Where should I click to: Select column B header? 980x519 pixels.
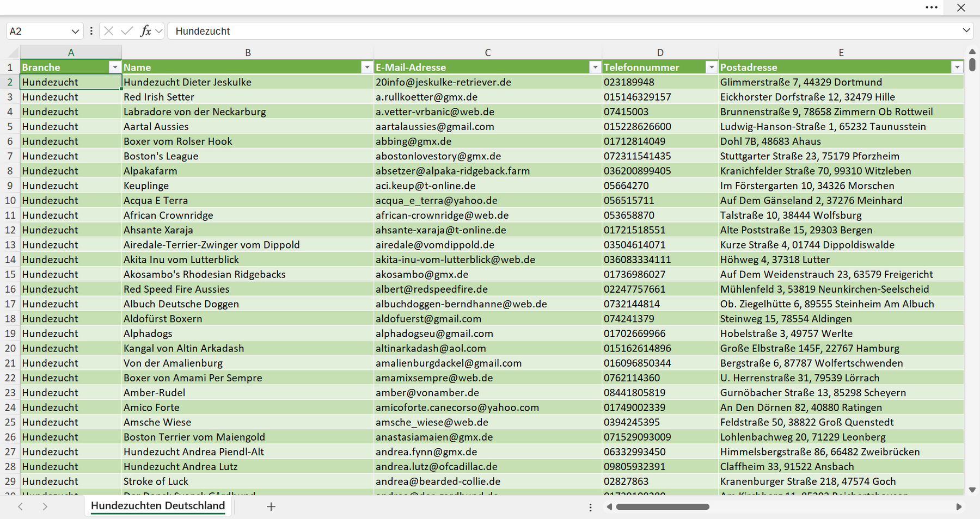248,53
